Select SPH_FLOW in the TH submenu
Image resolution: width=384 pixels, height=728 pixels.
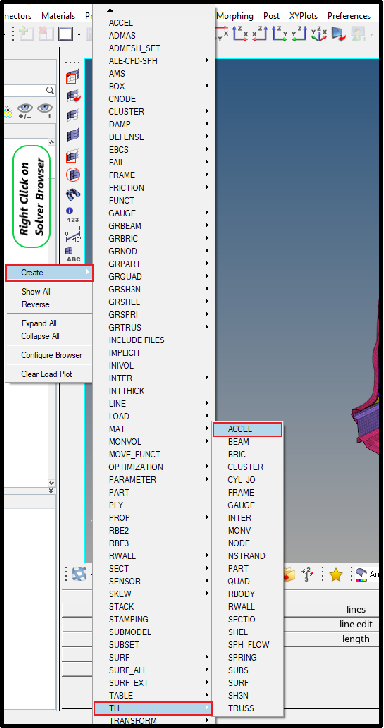pos(247,644)
